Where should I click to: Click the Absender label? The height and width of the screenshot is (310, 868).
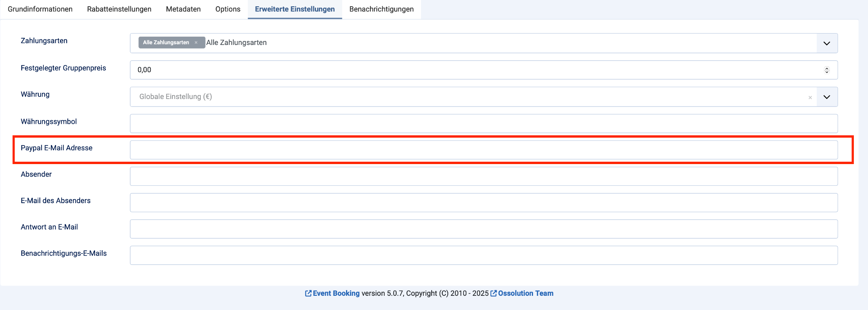tap(36, 174)
